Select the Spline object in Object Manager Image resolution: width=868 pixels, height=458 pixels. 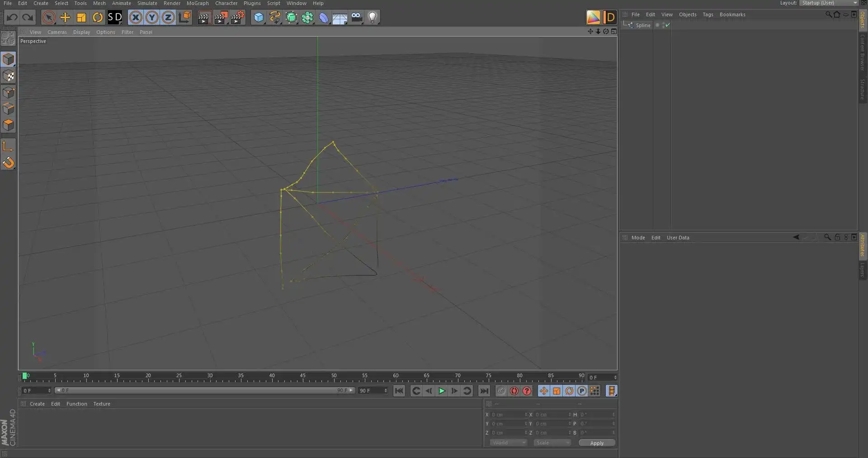pyautogui.click(x=643, y=25)
